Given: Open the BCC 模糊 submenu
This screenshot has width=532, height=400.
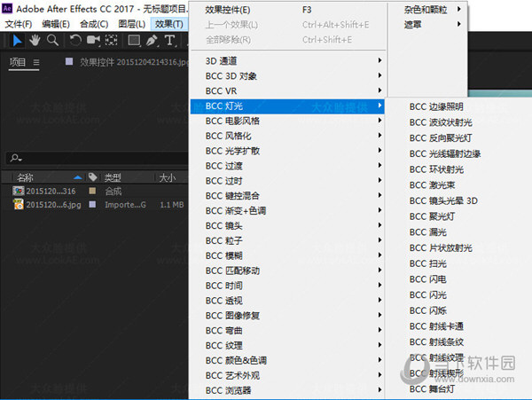Looking at the screenshot, I should [x=287, y=255].
